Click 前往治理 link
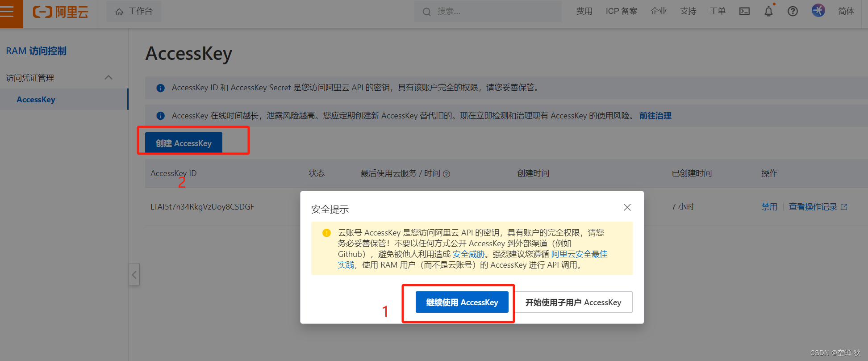 tap(655, 116)
